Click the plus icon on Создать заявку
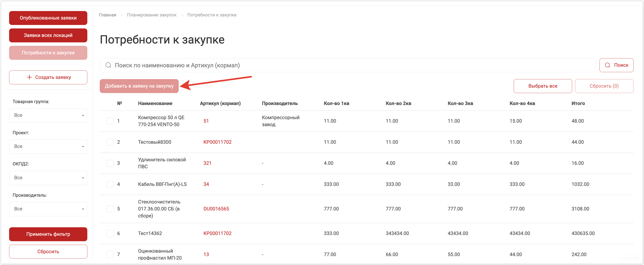 pyautogui.click(x=29, y=77)
